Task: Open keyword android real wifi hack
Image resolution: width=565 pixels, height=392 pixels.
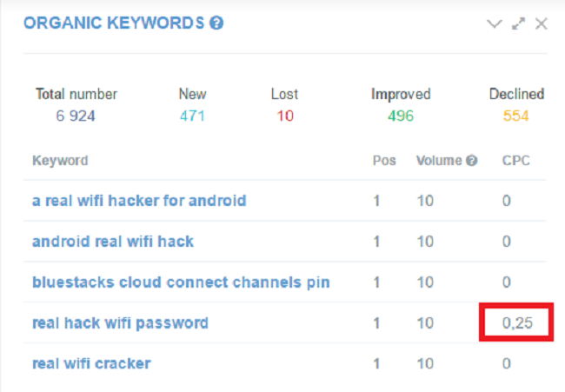Action: 113,242
